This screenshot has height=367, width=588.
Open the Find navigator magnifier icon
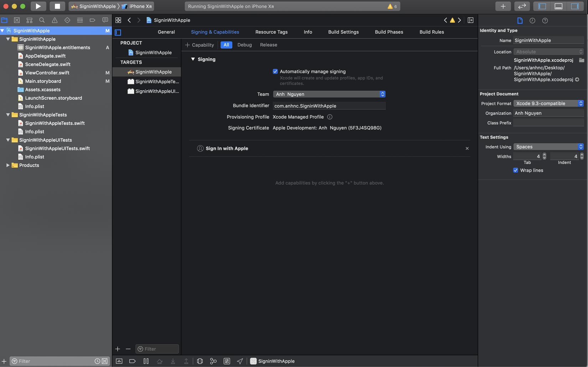(42, 20)
